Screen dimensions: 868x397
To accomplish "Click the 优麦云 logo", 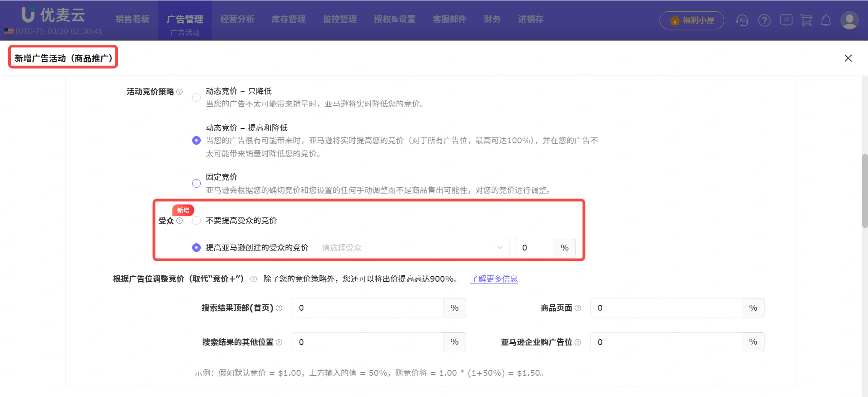I will click(53, 15).
